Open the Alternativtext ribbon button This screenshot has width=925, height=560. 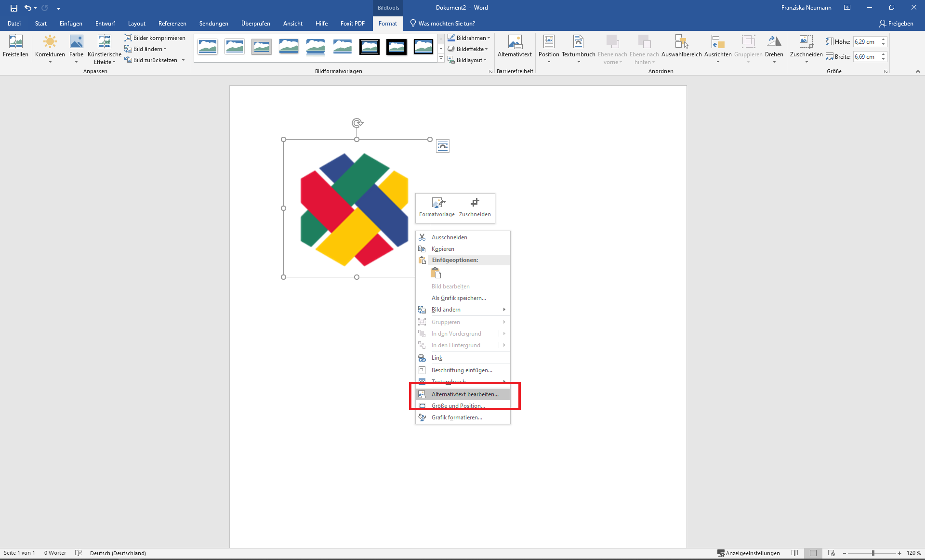click(x=515, y=46)
